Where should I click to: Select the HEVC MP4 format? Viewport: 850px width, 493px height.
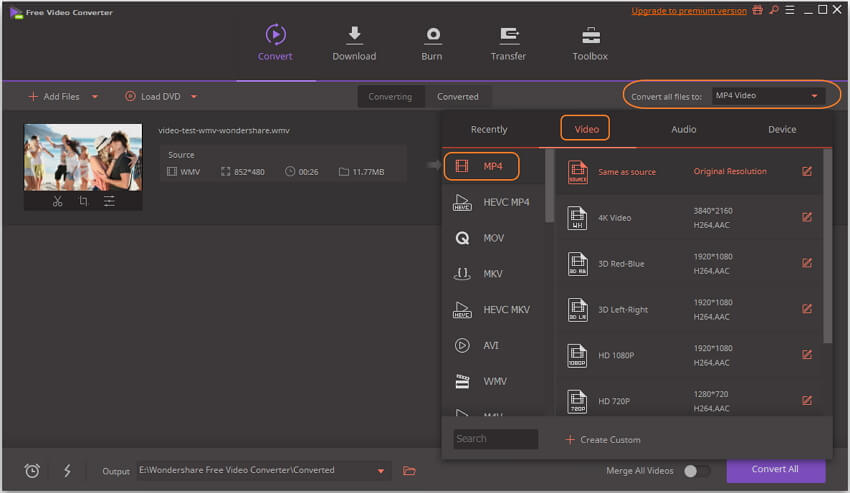coord(493,202)
